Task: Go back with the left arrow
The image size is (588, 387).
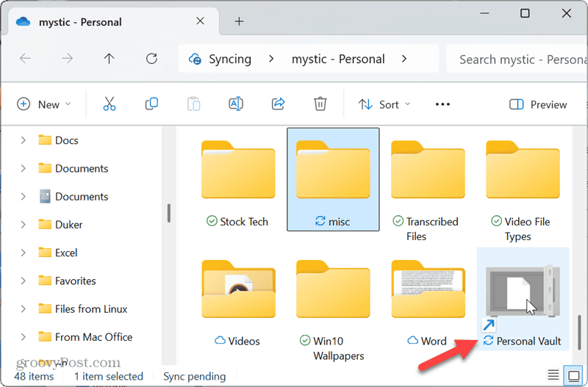Action: [25, 59]
